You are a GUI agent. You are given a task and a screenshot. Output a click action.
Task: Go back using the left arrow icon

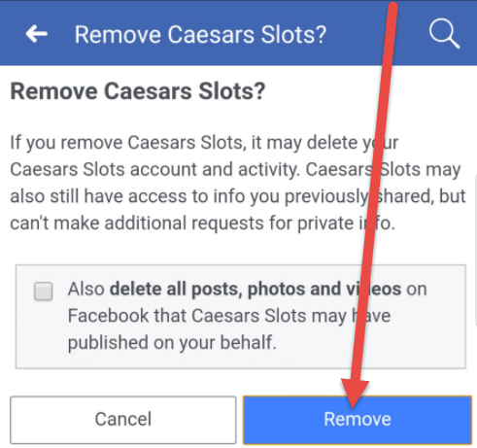(x=37, y=34)
